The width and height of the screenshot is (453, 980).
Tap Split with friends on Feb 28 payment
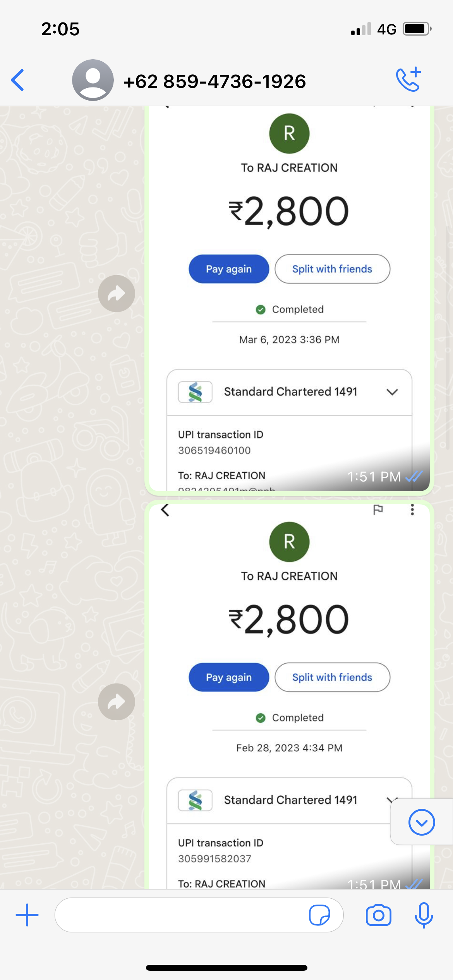click(x=332, y=677)
